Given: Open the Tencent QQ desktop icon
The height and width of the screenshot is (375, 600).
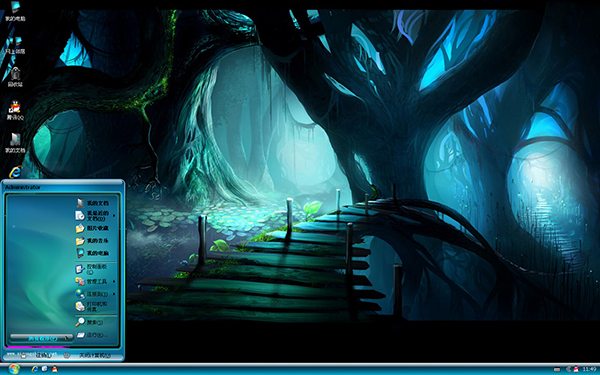Looking at the screenshot, I should click(x=15, y=110).
